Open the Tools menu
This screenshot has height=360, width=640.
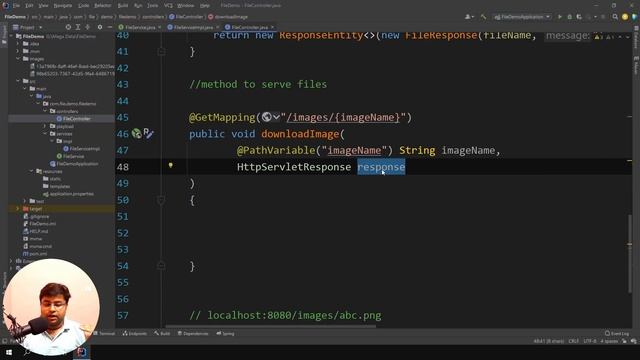tap(153, 6)
